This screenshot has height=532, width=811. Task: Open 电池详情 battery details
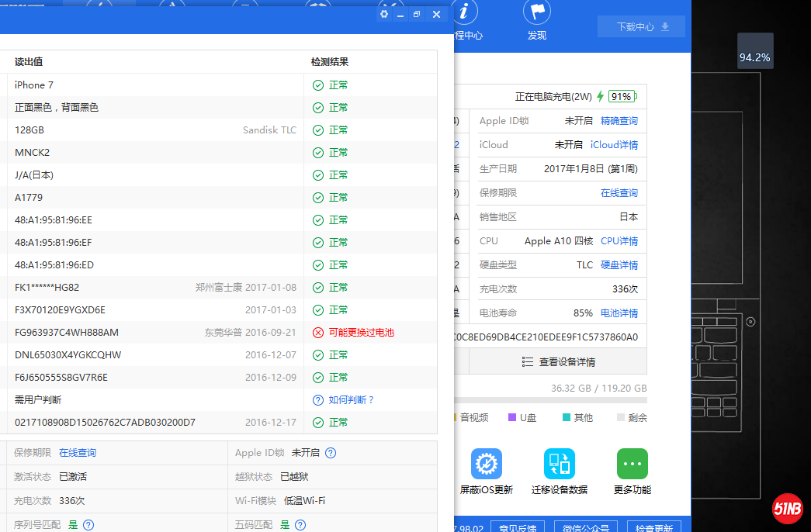(x=619, y=313)
